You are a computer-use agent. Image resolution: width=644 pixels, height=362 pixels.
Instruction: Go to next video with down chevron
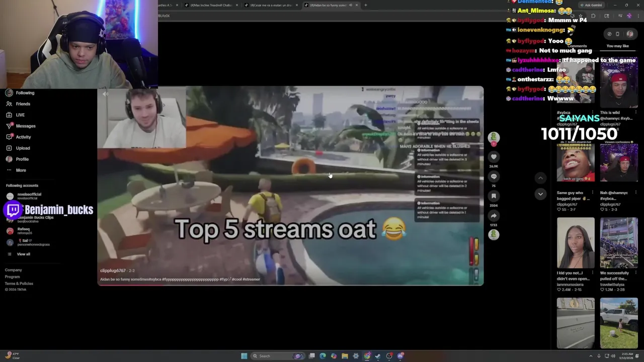click(540, 194)
